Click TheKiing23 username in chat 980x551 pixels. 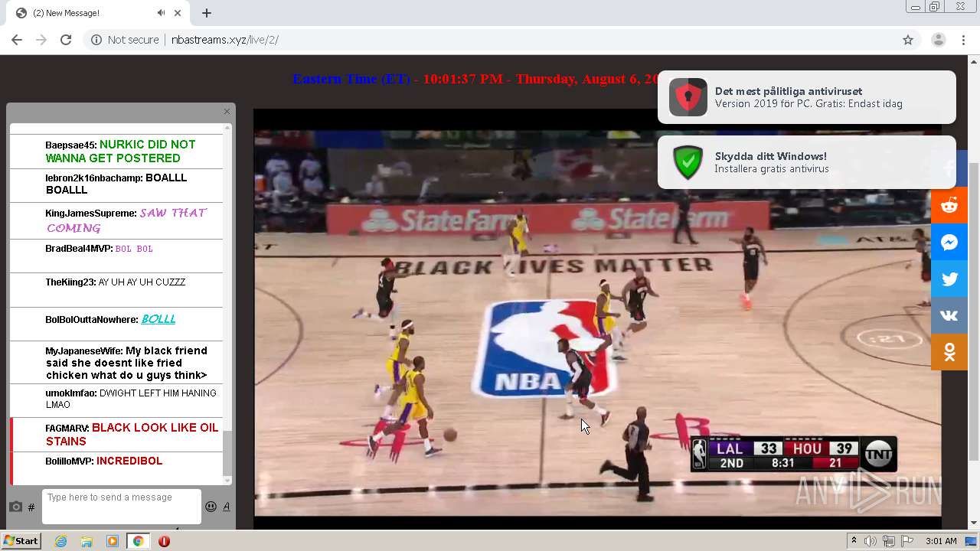coord(70,282)
